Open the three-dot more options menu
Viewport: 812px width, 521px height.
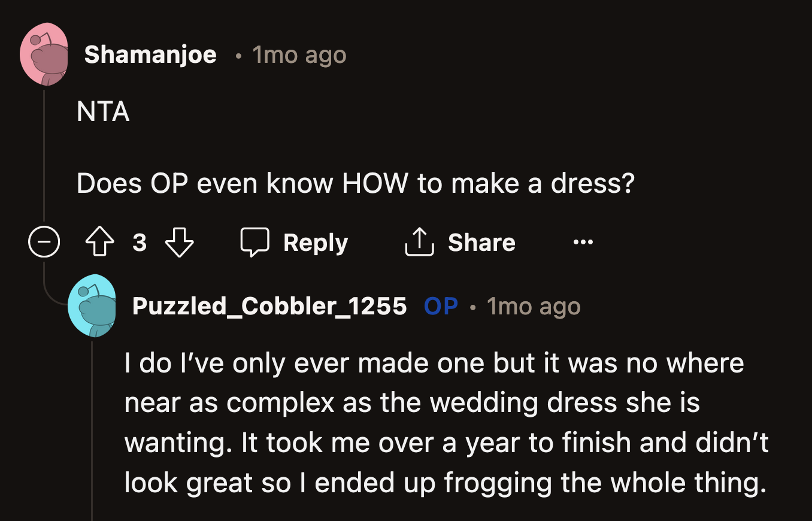pos(583,243)
